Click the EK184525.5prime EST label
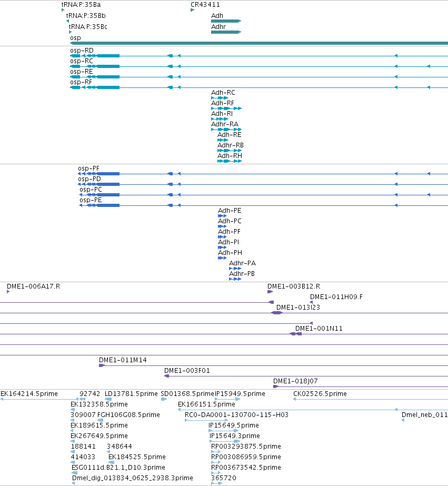448x486 pixels. 137,457
